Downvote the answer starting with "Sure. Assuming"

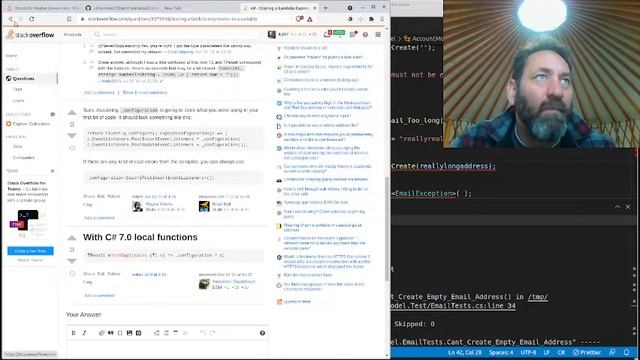point(72,136)
